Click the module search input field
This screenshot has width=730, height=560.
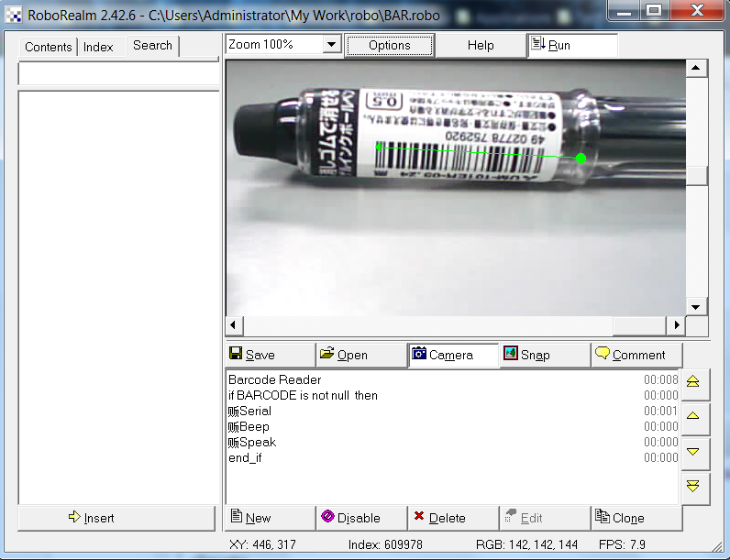pyautogui.click(x=118, y=73)
